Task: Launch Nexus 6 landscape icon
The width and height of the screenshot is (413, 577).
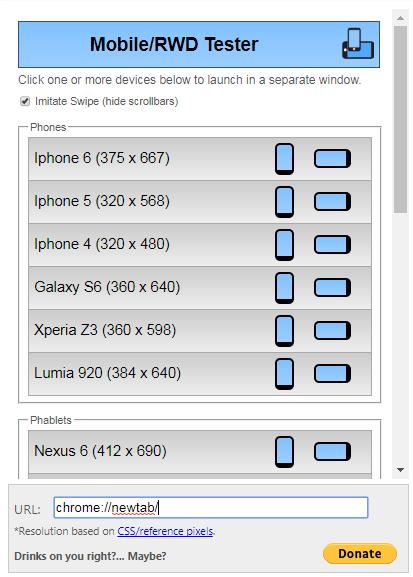Action: tap(332, 452)
